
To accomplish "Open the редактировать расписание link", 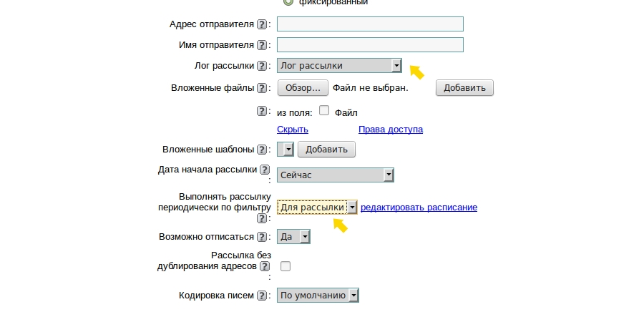I will point(419,208).
